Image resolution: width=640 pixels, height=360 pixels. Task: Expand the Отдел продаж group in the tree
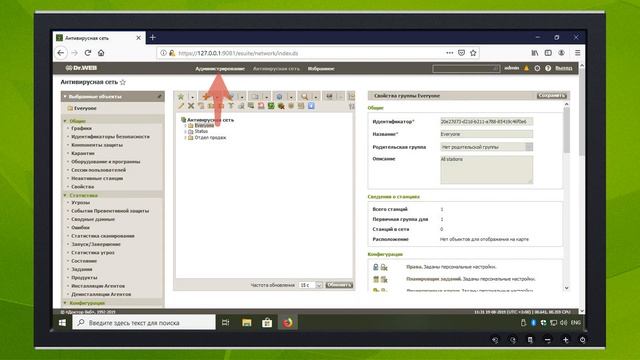click(185, 138)
